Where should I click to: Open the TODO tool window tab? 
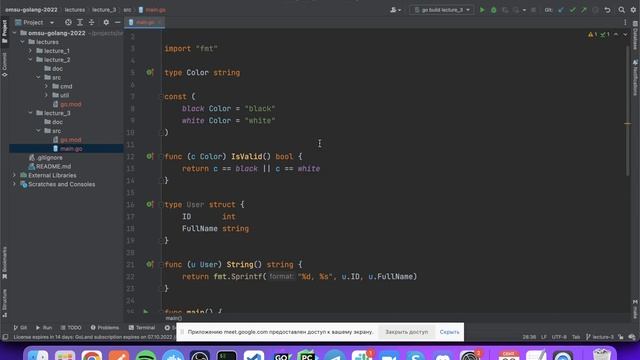71,327
